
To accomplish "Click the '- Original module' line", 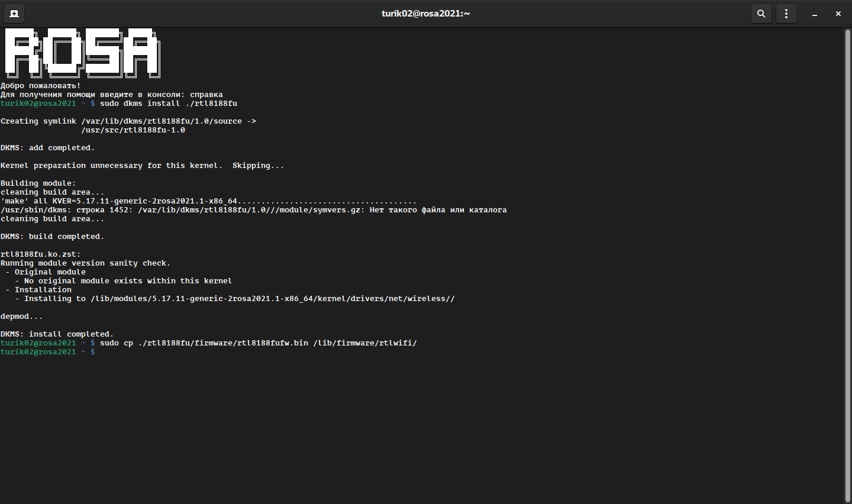I will [x=46, y=272].
